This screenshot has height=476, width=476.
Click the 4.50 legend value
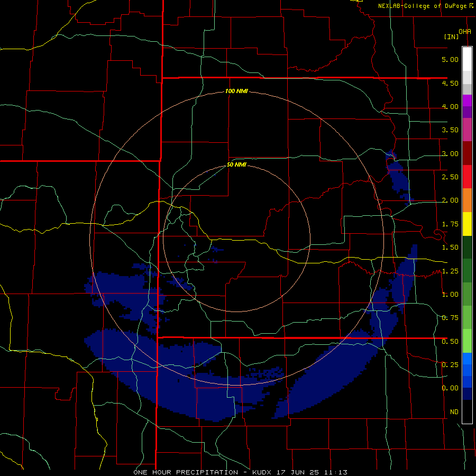coord(450,83)
